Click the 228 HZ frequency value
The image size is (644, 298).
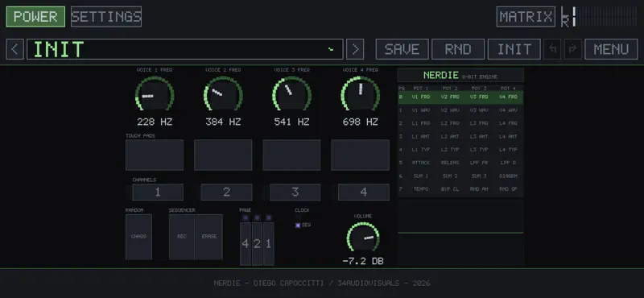(155, 122)
